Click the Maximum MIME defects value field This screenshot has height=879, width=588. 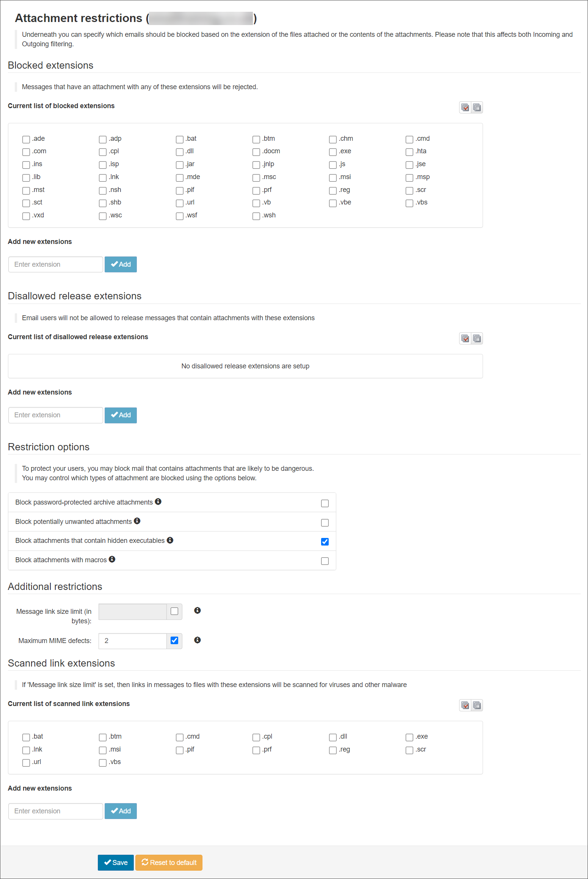tap(132, 641)
